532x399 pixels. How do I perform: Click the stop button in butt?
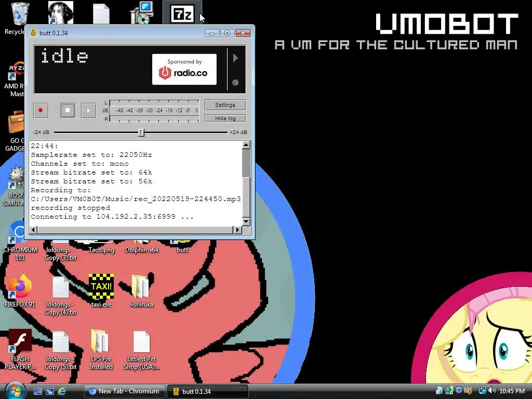pos(68,110)
